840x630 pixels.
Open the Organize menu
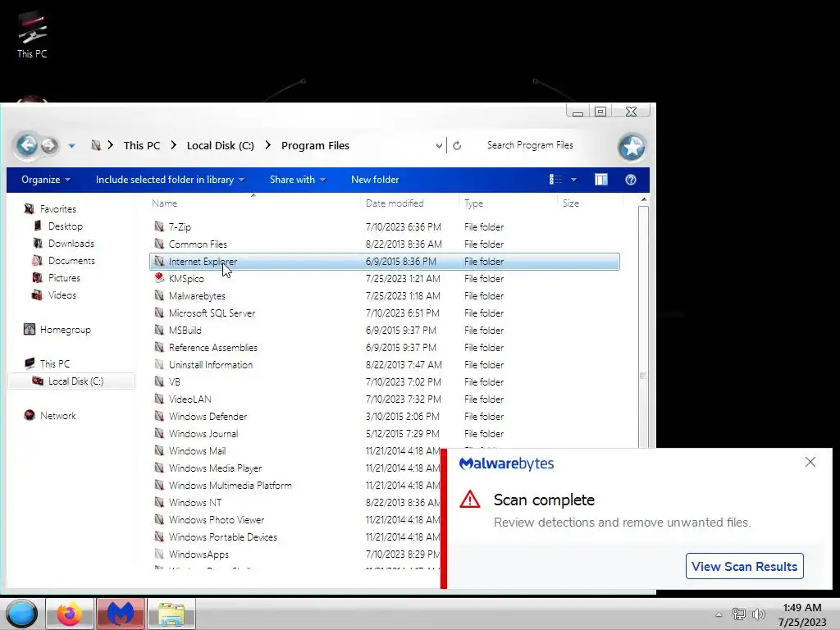click(x=46, y=180)
